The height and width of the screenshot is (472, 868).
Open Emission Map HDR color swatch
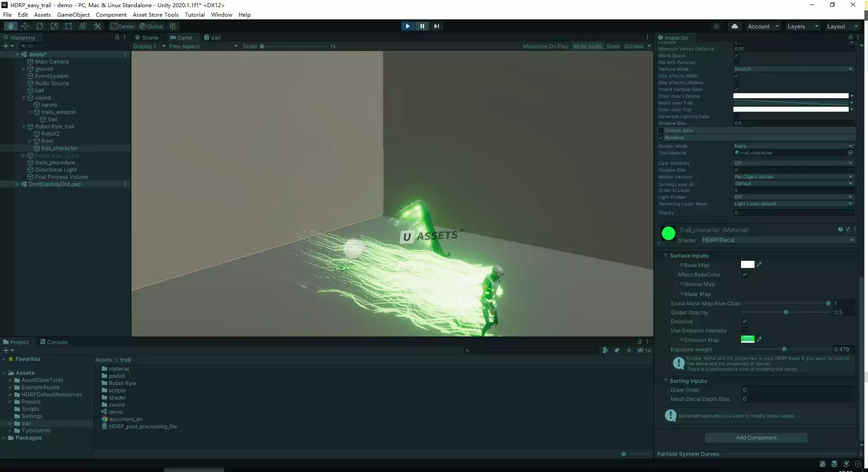click(747, 339)
